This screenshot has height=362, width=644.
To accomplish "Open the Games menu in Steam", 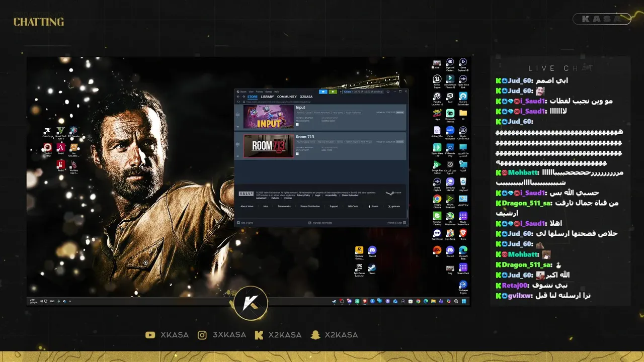I will click(269, 92).
